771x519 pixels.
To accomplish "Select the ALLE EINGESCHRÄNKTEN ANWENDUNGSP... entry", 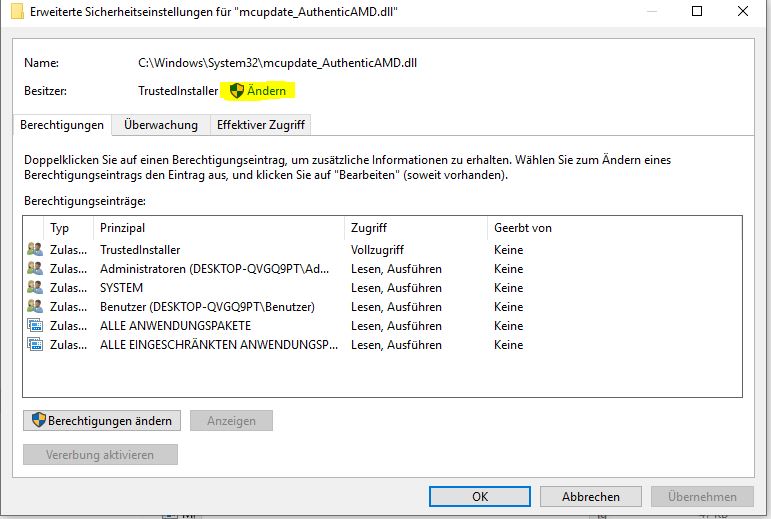I will (382, 345).
